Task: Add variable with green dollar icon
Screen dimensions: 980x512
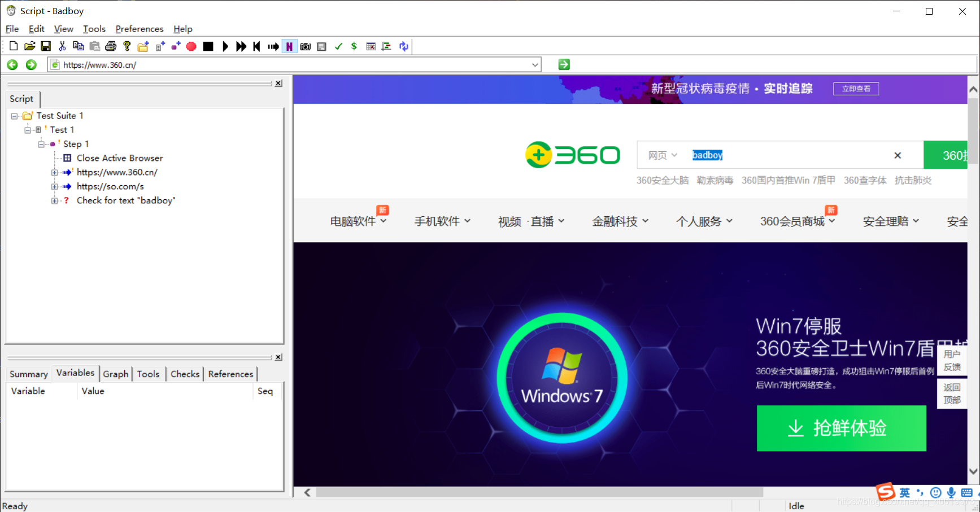Action: point(354,46)
